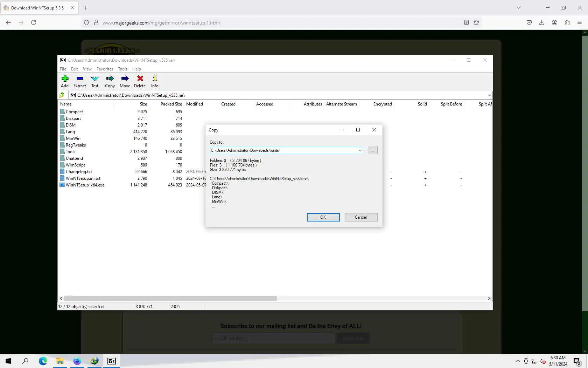
Task: List all Firefox tabs chevron
Action: [519, 8]
